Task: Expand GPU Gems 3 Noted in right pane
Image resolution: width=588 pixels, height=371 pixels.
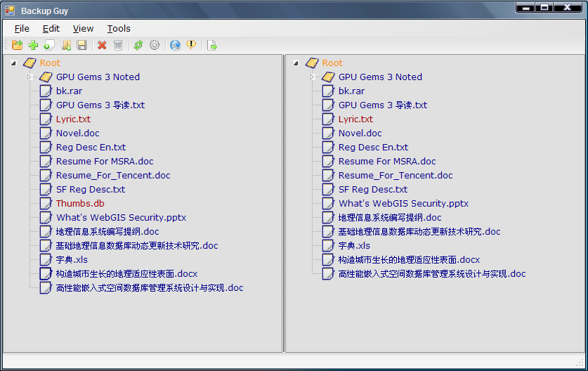Action: coord(312,77)
